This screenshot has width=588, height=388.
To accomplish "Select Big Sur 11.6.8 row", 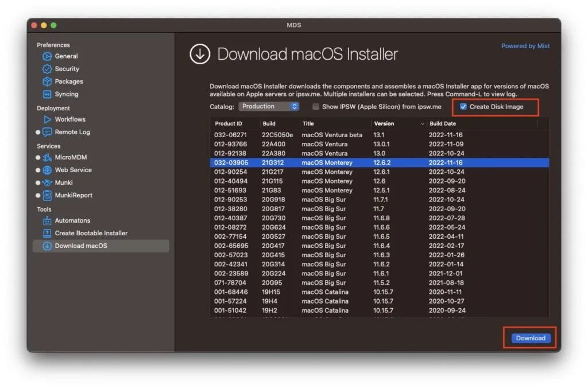I will [x=379, y=218].
